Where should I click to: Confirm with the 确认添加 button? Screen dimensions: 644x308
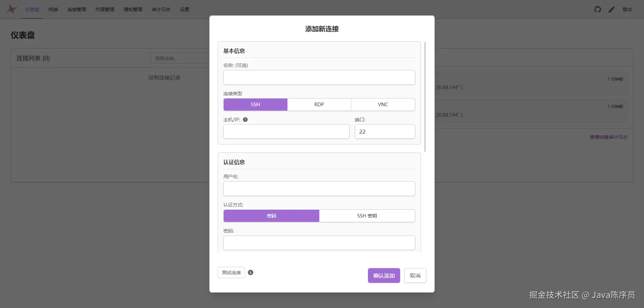pyautogui.click(x=384, y=275)
